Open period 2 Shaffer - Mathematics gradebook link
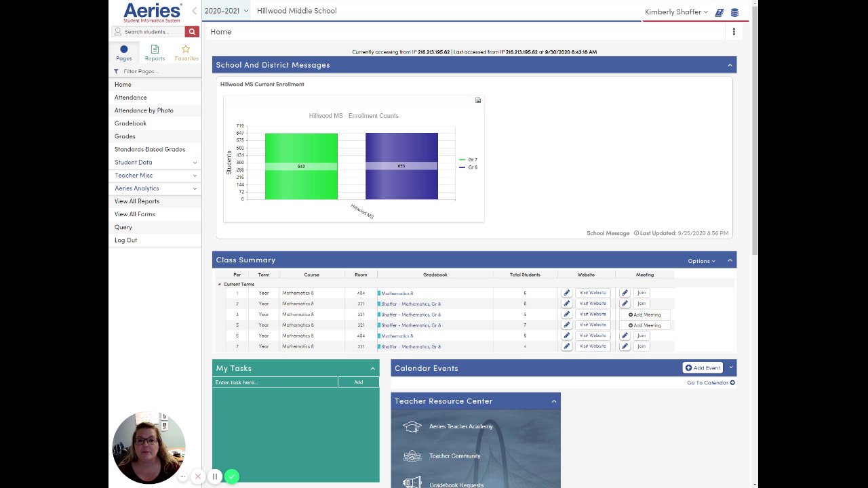This screenshot has height=488, width=868. 411,304
